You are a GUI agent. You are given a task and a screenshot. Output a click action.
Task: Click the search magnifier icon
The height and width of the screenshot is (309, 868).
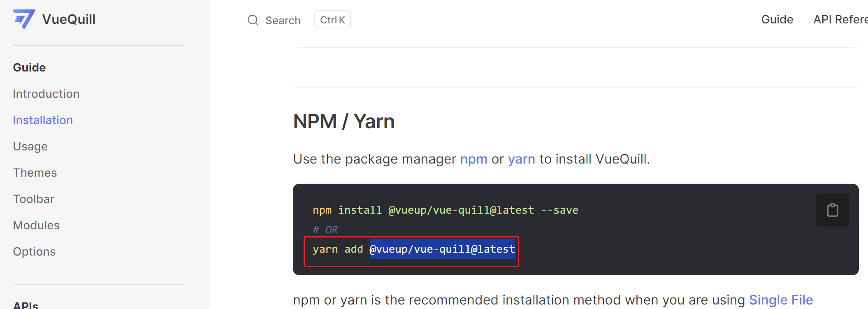tap(253, 20)
